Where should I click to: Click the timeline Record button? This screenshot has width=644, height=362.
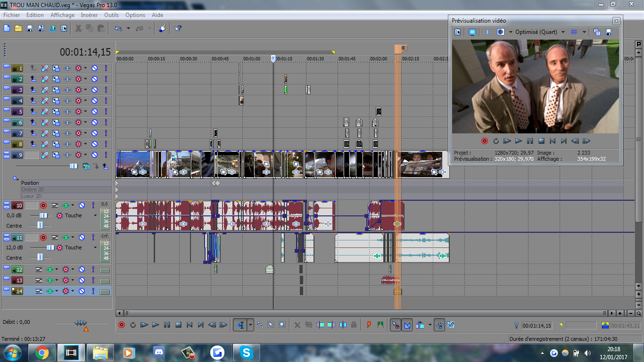[122, 325]
